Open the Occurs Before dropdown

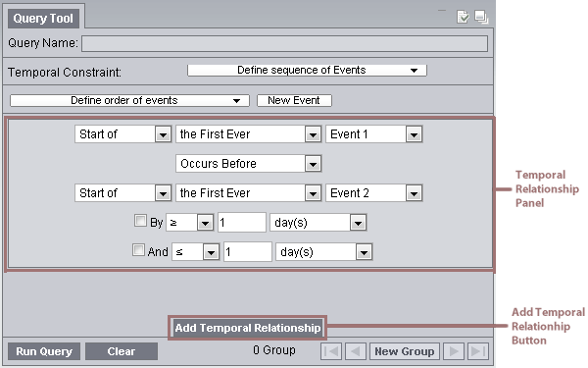click(248, 164)
